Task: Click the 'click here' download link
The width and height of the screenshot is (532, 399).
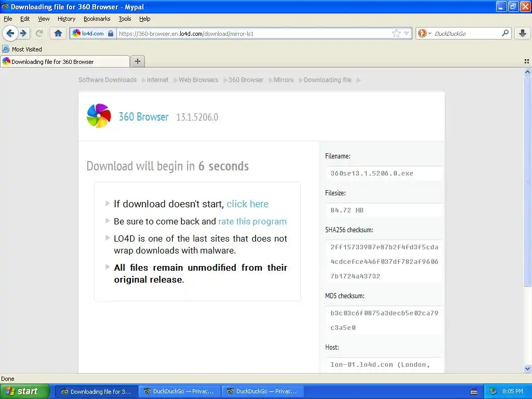Action: 247,204
